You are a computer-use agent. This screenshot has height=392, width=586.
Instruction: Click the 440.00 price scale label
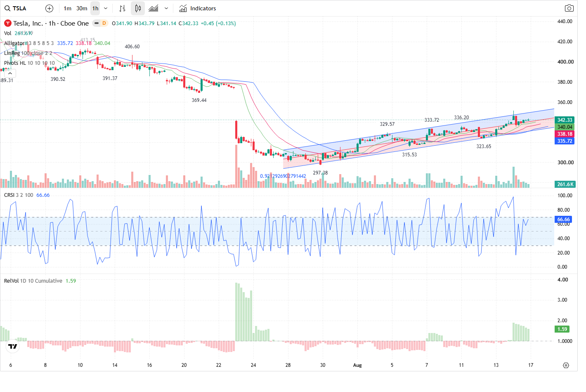[565, 21]
